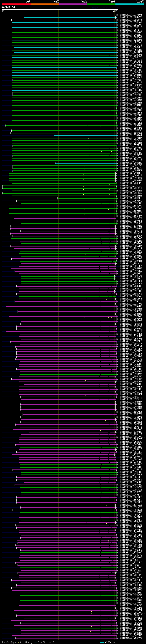Select hit label UniRef100_B2G4V7
This screenshot has height=644, width=146.
tap(131, 590)
